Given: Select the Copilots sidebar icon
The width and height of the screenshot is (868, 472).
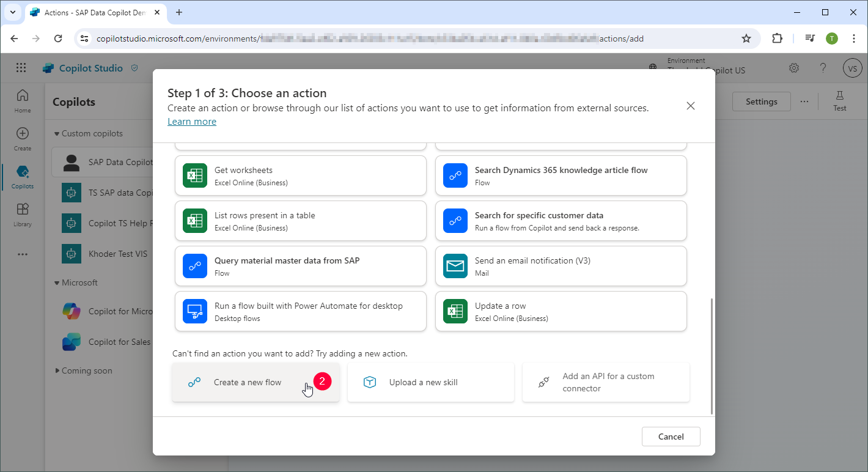Looking at the screenshot, I should pyautogui.click(x=23, y=171).
